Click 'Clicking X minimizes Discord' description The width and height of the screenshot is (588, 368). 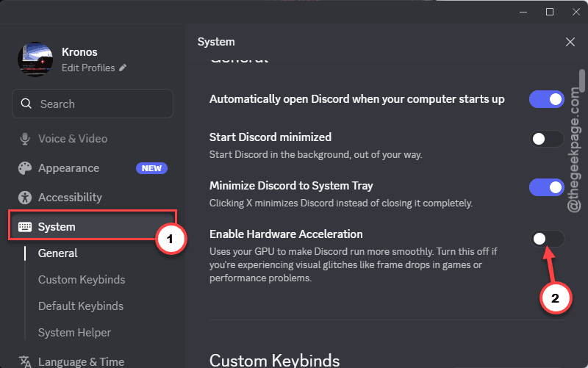coord(341,203)
